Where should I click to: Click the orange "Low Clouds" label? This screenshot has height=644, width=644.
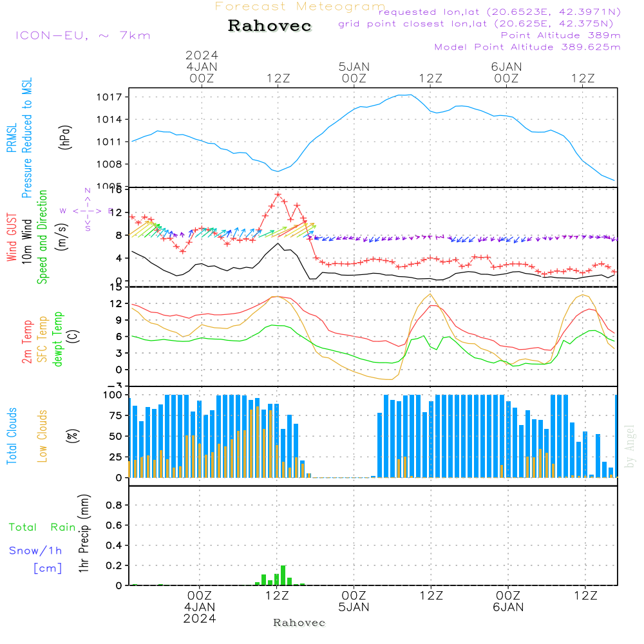[43, 436]
